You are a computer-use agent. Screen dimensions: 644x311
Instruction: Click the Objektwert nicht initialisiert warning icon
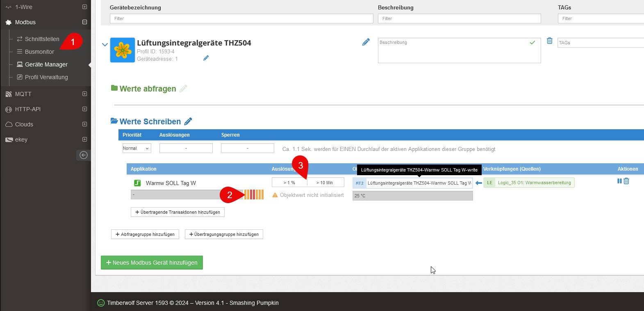tap(275, 195)
